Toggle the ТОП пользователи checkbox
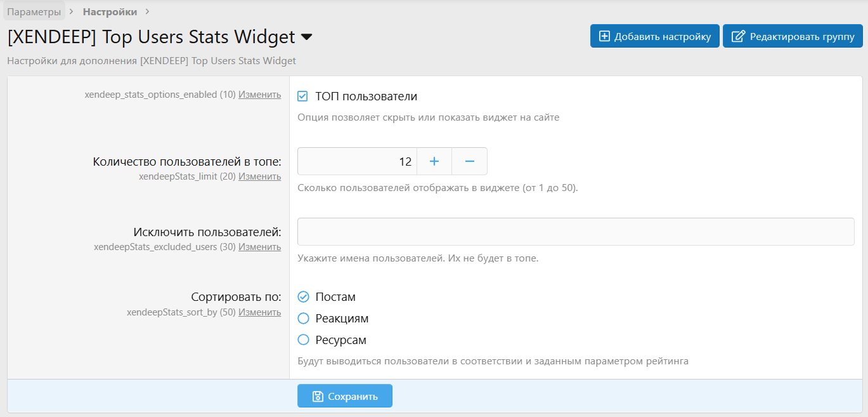 (x=303, y=96)
